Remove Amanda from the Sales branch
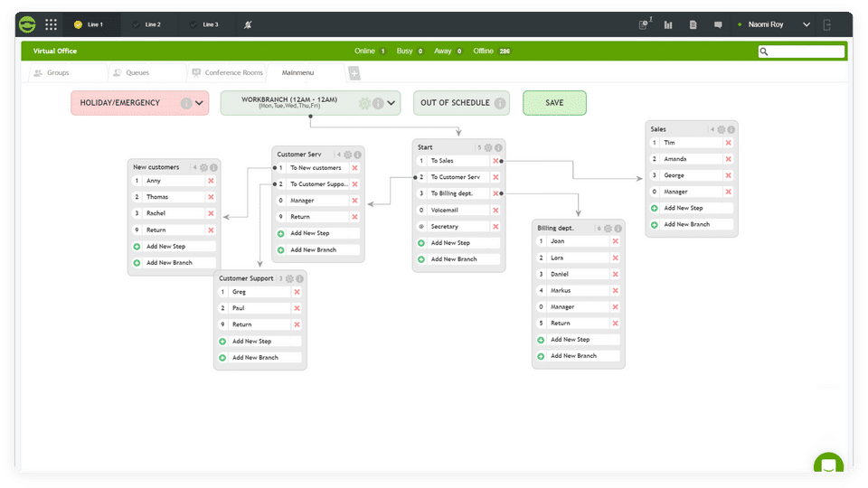The width and height of the screenshot is (868, 488). (x=729, y=159)
